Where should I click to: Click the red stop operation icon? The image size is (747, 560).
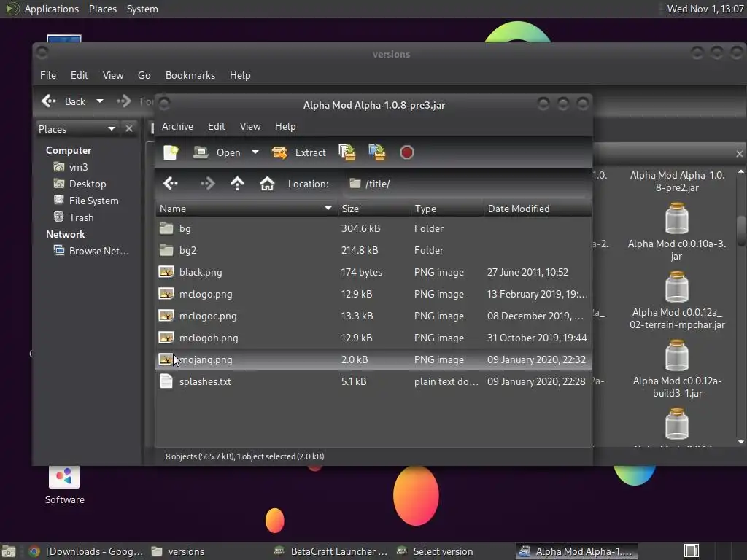point(407,152)
